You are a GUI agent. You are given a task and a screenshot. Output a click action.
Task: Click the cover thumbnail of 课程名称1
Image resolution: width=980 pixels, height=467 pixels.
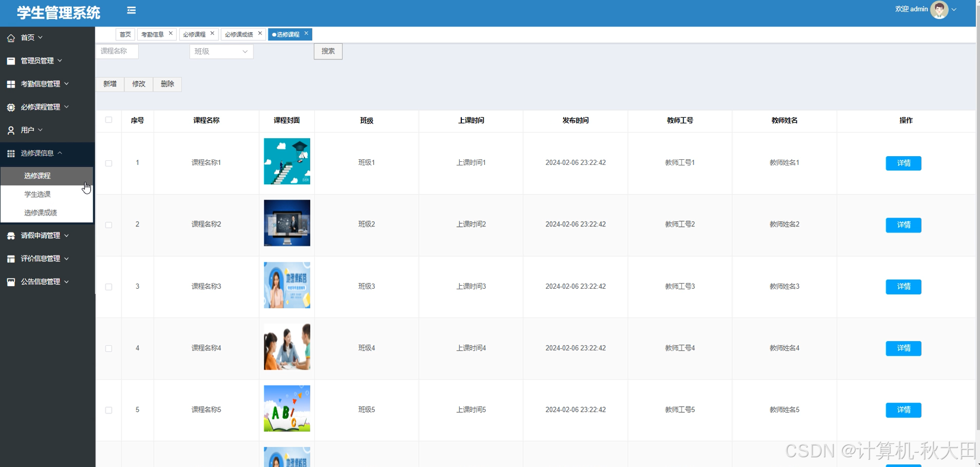287,161
